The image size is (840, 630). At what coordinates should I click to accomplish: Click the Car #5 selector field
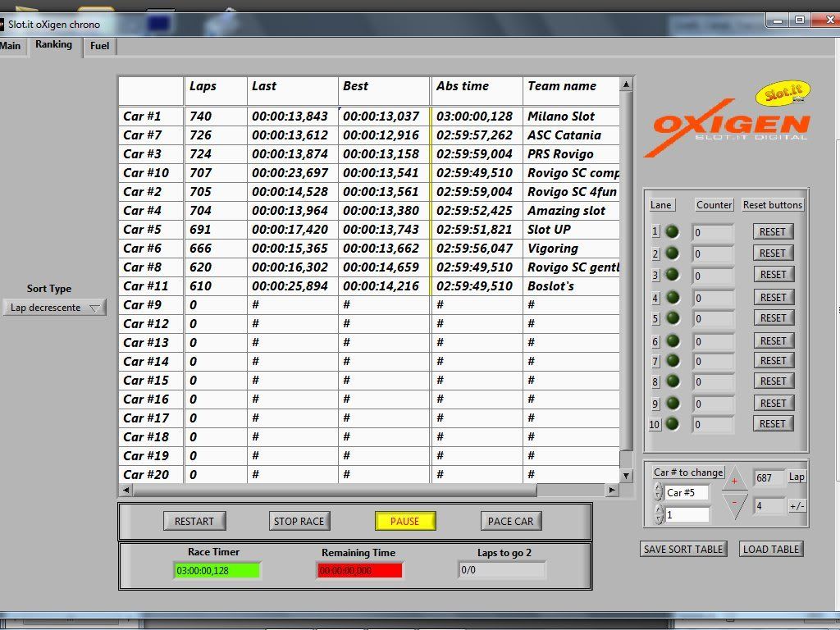point(687,492)
